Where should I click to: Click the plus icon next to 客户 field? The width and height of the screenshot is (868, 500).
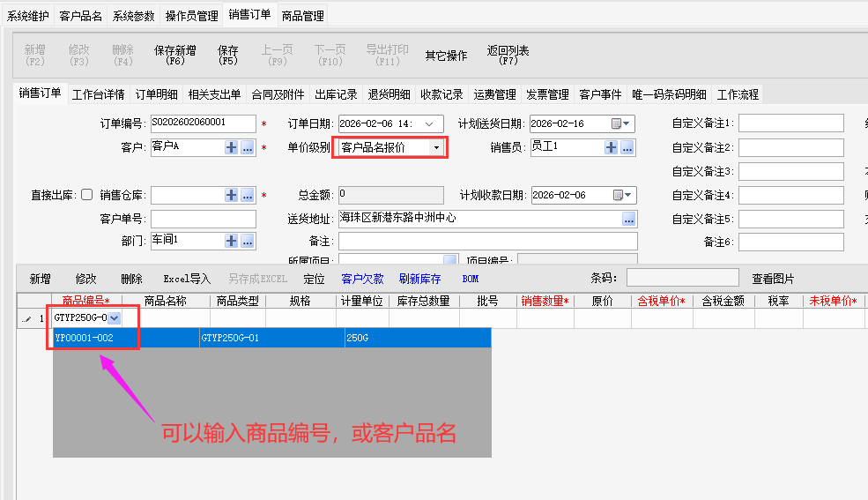pos(231,147)
